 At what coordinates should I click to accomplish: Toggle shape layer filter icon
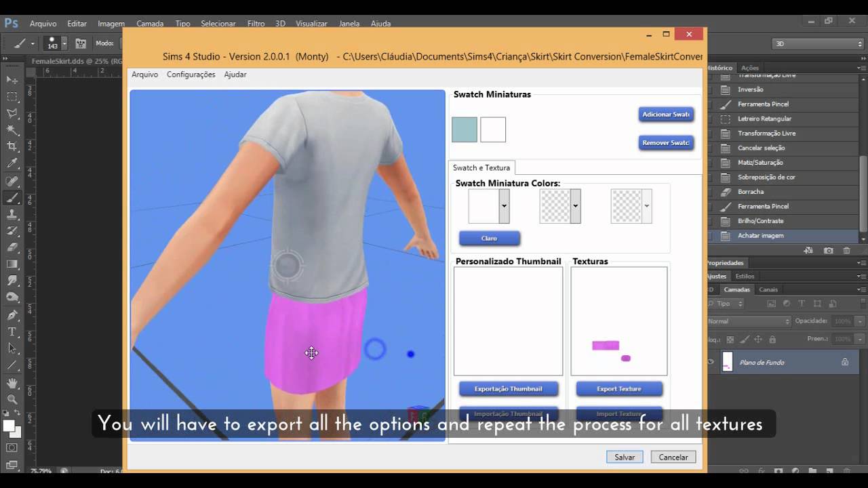pyautogui.click(x=816, y=304)
